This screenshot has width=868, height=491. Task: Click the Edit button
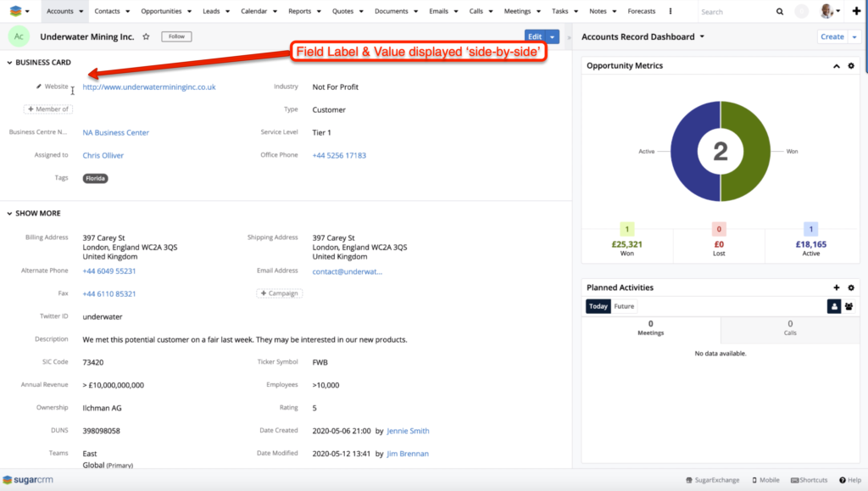[x=535, y=36]
